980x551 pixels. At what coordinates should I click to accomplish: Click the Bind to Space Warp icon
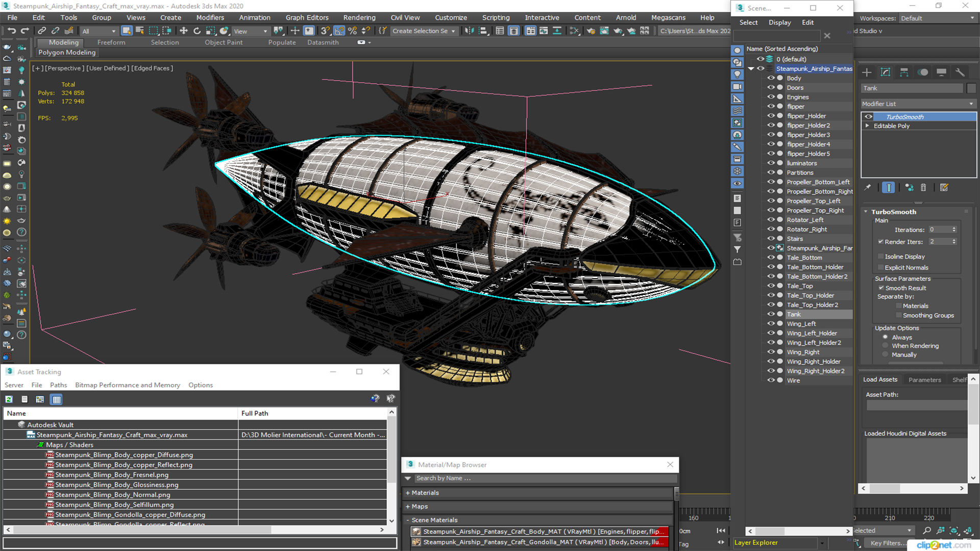pyautogui.click(x=69, y=31)
